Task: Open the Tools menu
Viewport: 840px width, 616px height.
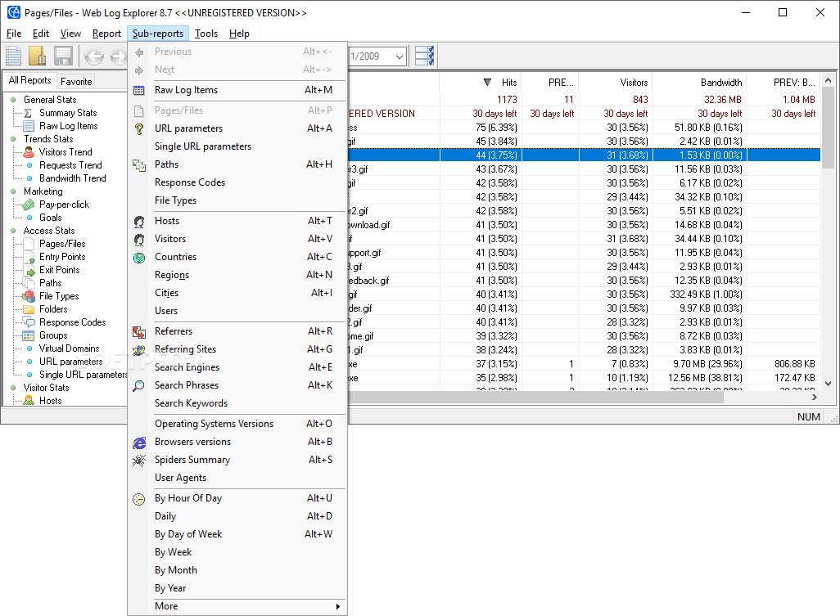Action: click(x=206, y=34)
